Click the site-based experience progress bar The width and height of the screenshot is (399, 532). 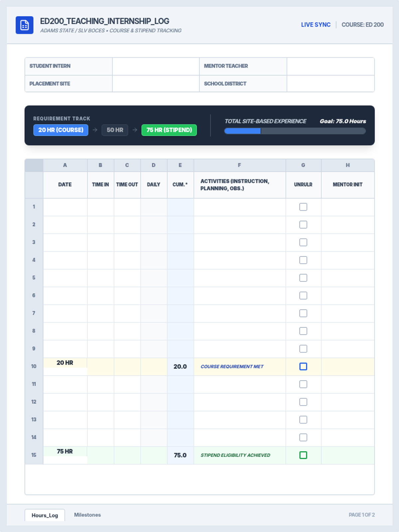(295, 131)
